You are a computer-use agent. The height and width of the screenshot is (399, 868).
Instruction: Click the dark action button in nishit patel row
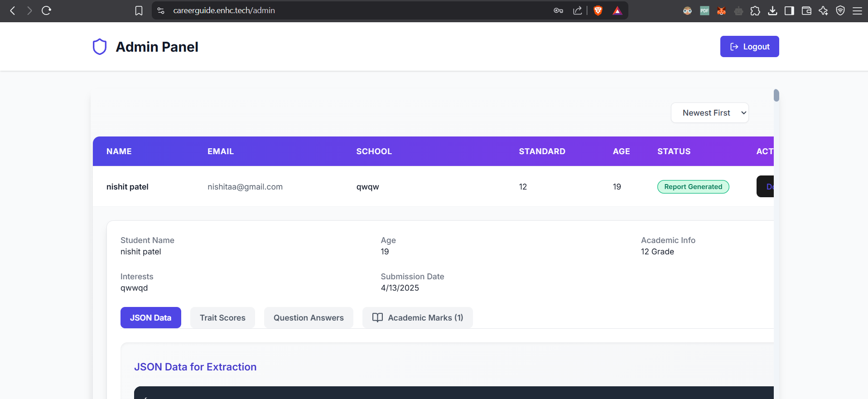[x=766, y=186]
